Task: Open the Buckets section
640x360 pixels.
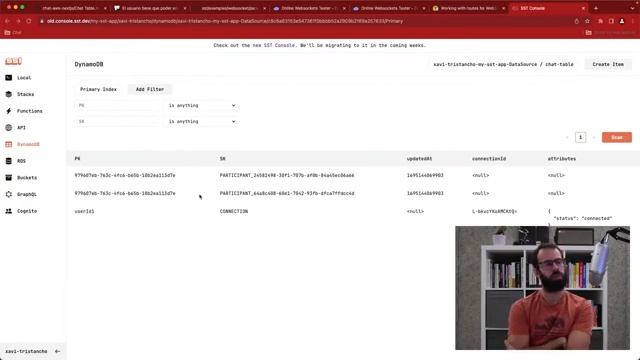Action: coord(21,178)
